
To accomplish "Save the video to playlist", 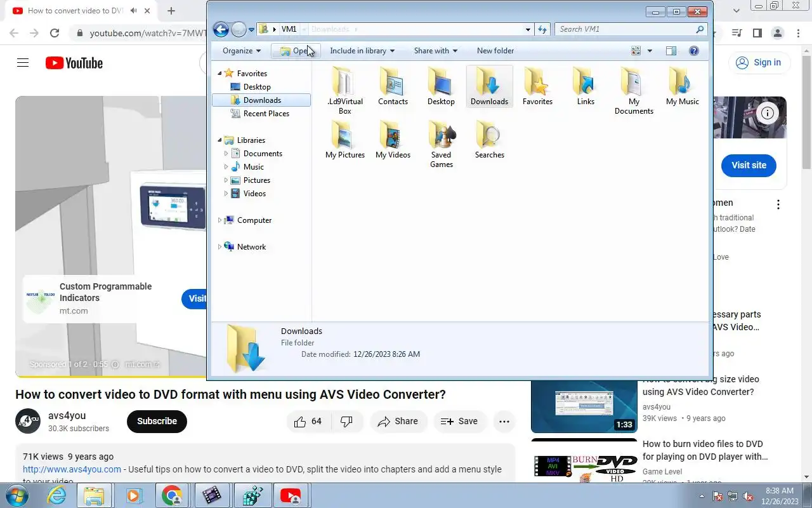I will click(459, 421).
